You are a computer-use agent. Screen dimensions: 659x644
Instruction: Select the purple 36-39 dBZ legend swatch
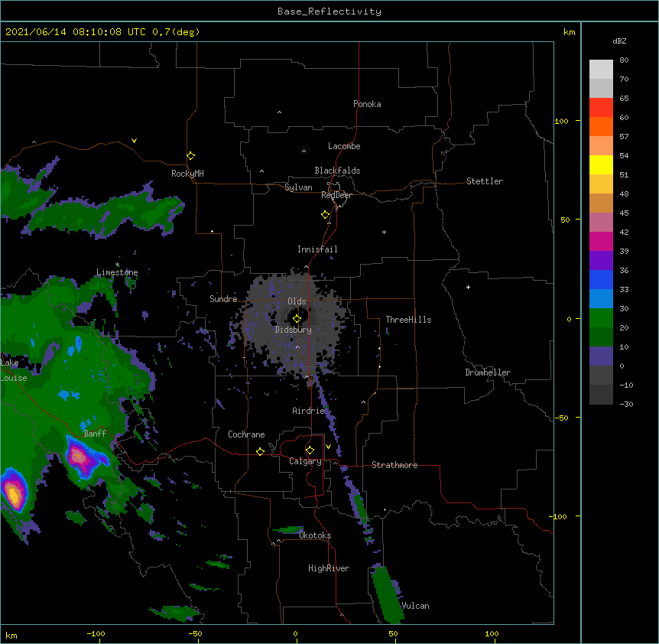click(x=601, y=260)
